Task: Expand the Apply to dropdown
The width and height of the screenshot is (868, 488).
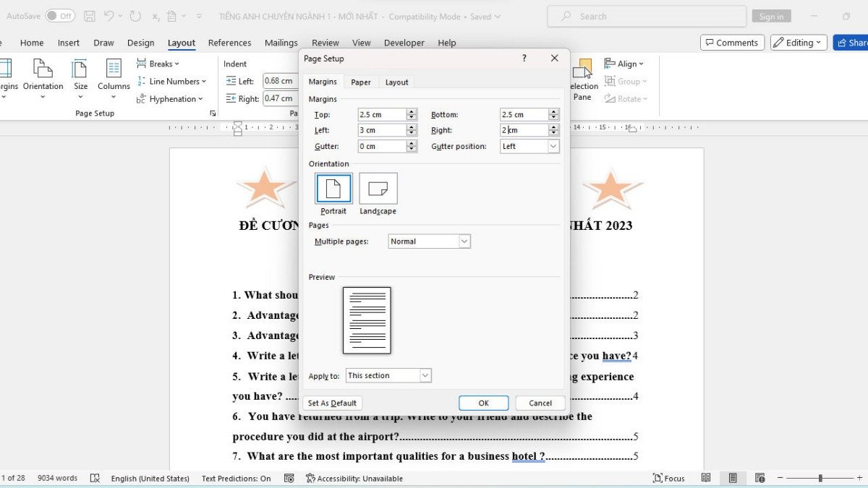Action: click(388, 375)
